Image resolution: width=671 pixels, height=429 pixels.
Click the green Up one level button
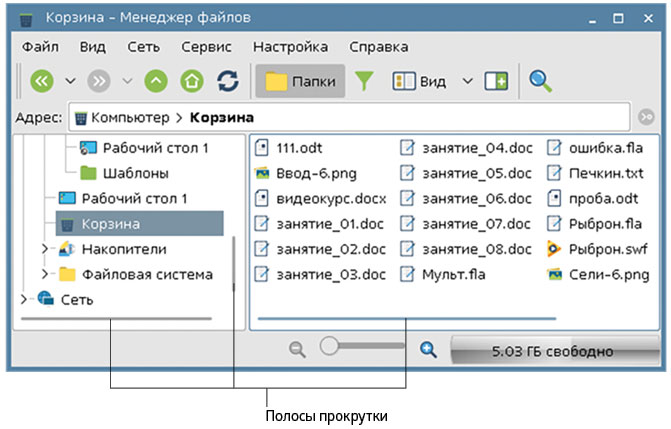tap(156, 81)
